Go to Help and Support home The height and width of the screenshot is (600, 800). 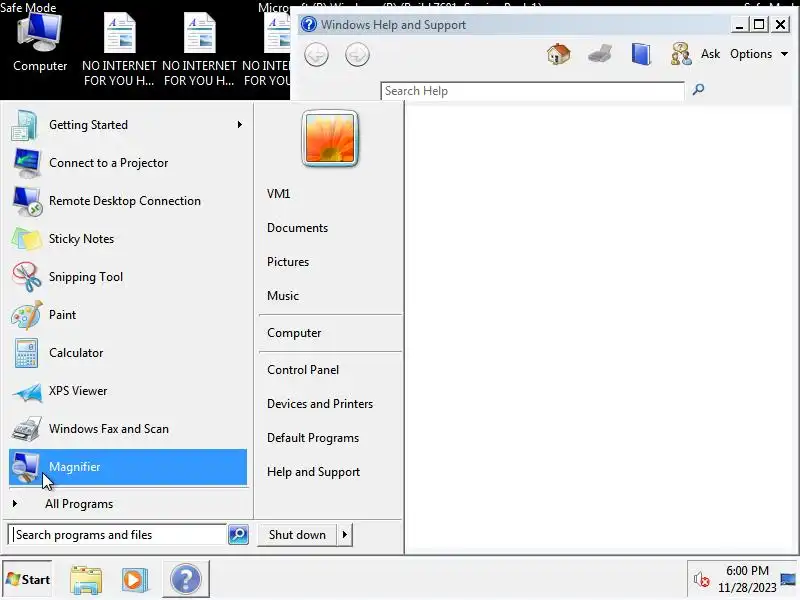[x=559, y=54]
